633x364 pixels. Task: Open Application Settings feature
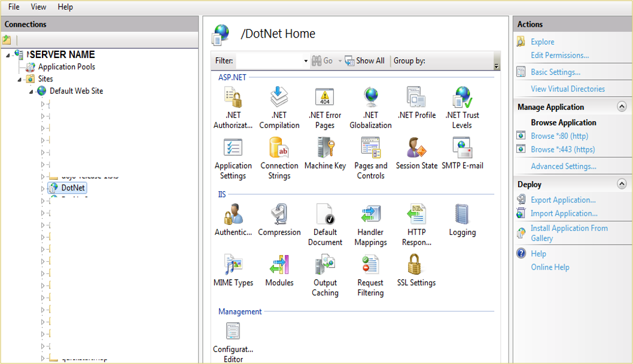click(x=233, y=158)
